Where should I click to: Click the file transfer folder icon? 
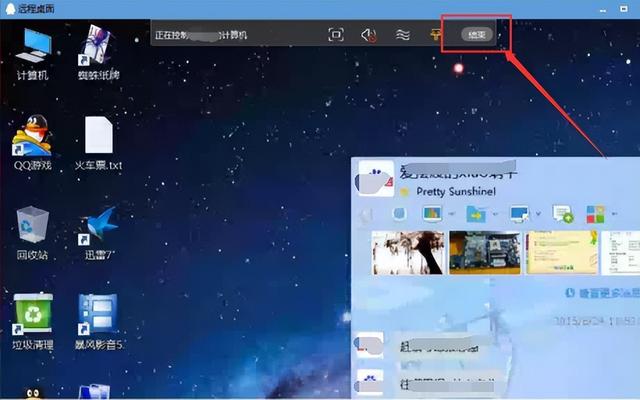point(476,214)
